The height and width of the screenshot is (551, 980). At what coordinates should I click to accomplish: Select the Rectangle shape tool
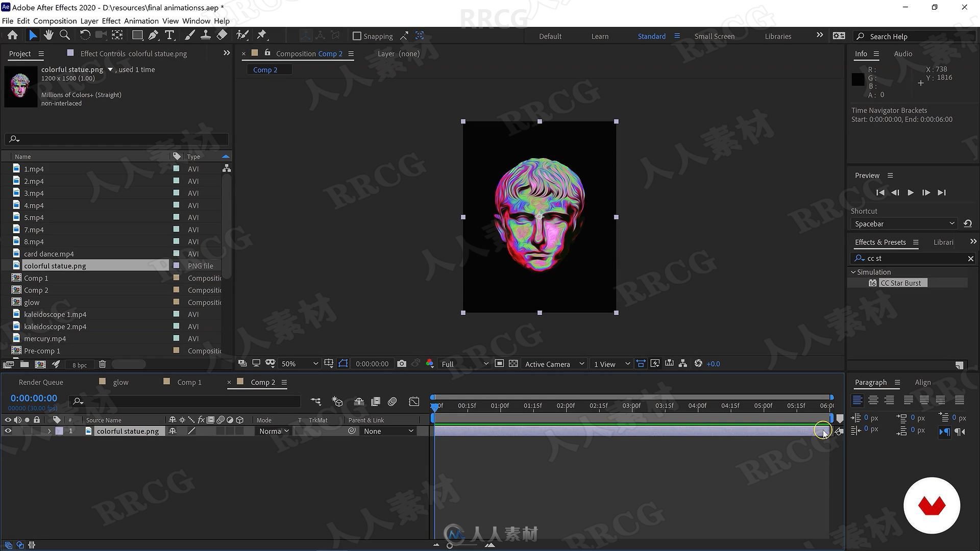click(137, 35)
